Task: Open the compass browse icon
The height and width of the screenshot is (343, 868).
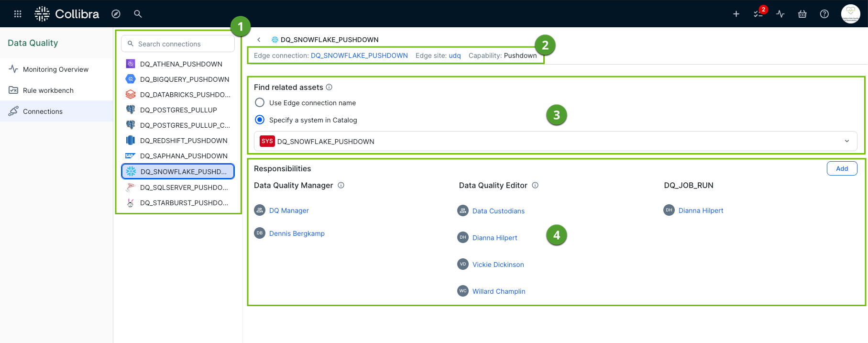Action: tap(116, 14)
